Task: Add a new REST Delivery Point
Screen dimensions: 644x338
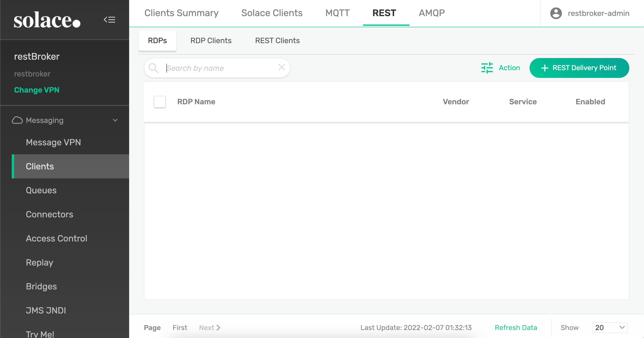Action: pyautogui.click(x=579, y=68)
